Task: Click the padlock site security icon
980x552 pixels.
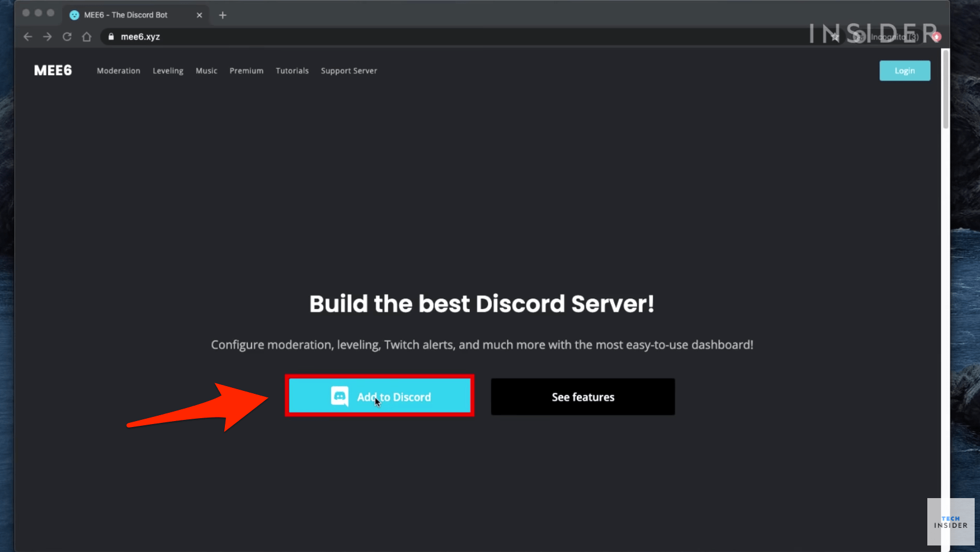Action: pyautogui.click(x=111, y=37)
